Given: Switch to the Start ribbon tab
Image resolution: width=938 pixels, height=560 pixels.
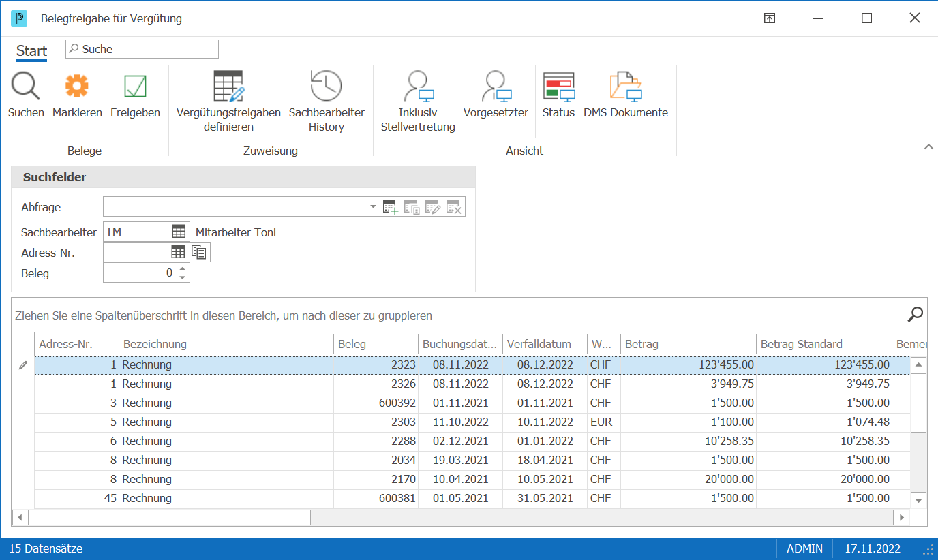Looking at the screenshot, I should tap(32, 50).
